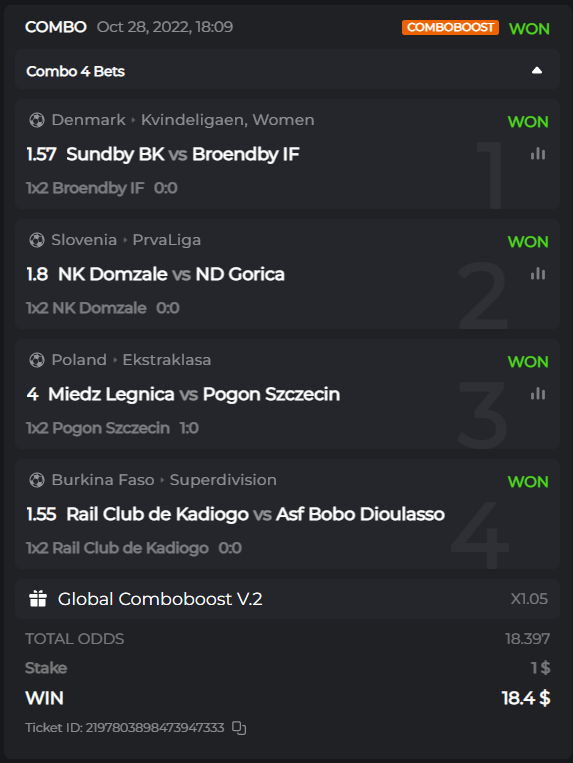Open the Miedz Legnica vs Pogon Szczecin match
This screenshot has height=763, width=573.
point(194,394)
